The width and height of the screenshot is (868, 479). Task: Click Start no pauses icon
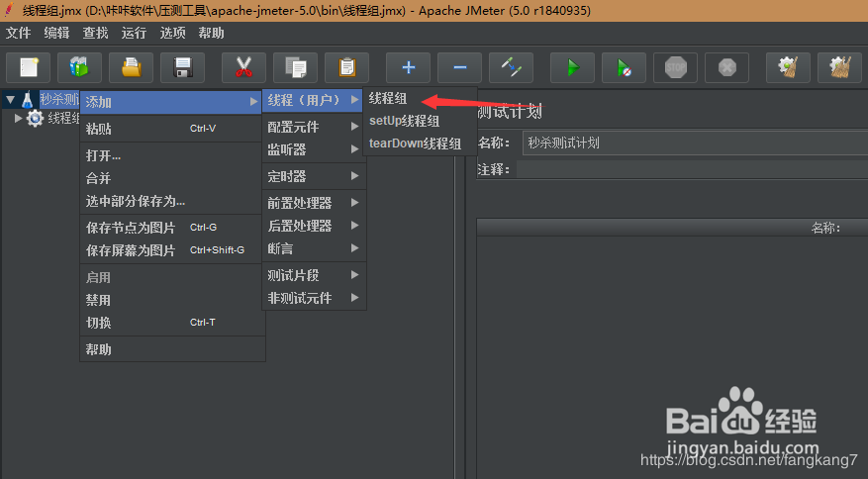624,67
